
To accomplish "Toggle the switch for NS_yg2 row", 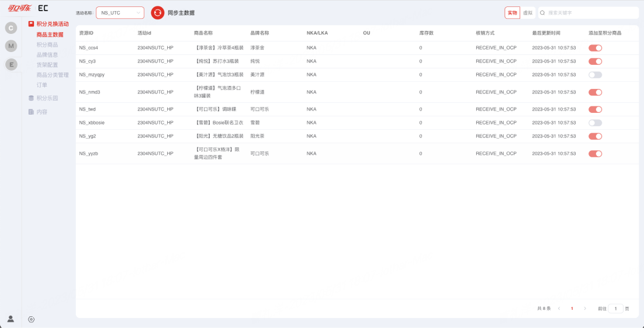I will (595, 136).
